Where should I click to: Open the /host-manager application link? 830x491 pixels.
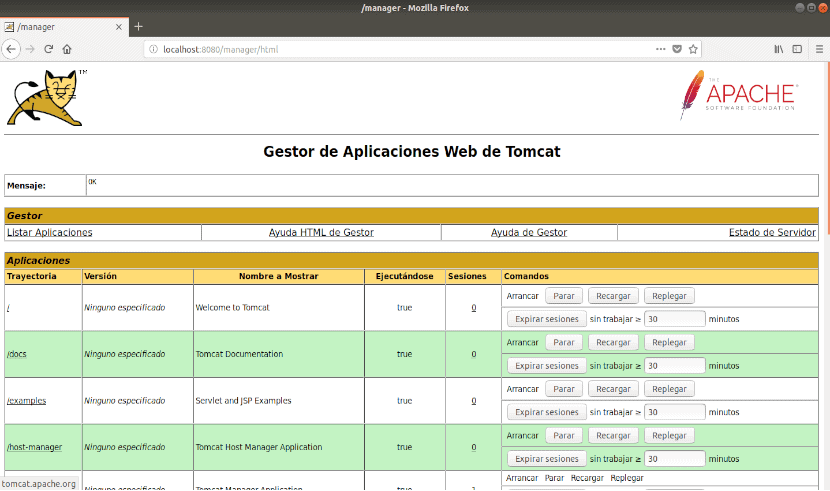[34, 447]
